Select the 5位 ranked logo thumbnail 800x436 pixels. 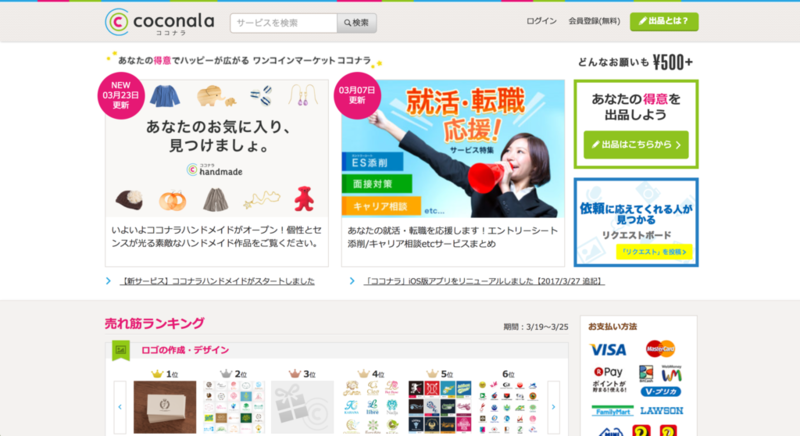[440, 407]
